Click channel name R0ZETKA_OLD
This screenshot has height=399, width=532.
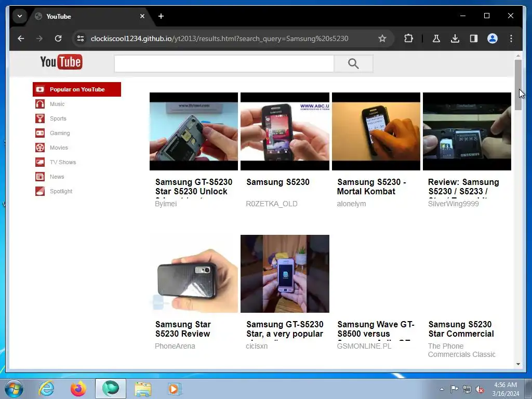coord(271,204)
